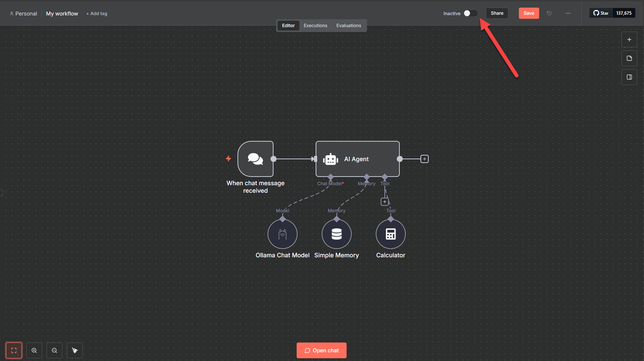Toggle the right panel via its icon
This screenshot has height=361, width=644.
(x=629, y=77)
